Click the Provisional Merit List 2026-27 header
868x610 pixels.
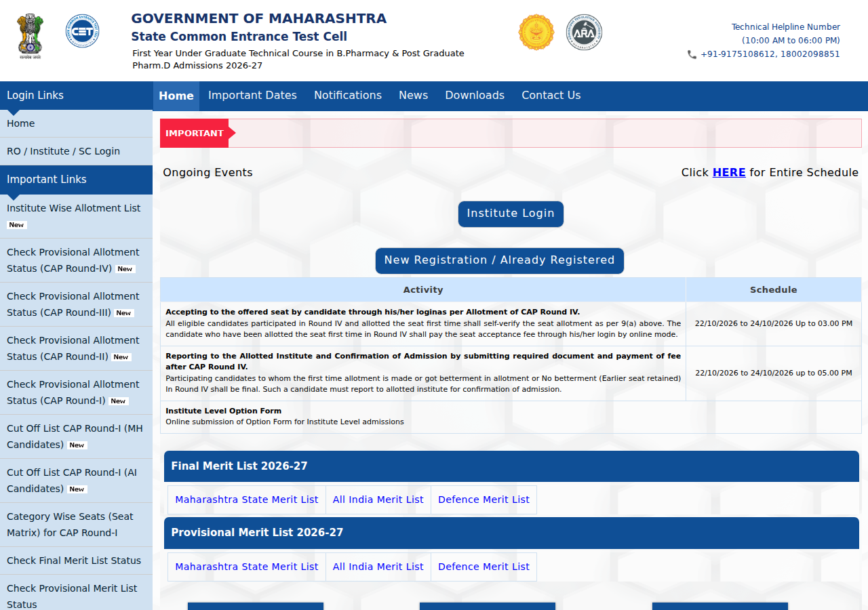click(x=511, y=533)
